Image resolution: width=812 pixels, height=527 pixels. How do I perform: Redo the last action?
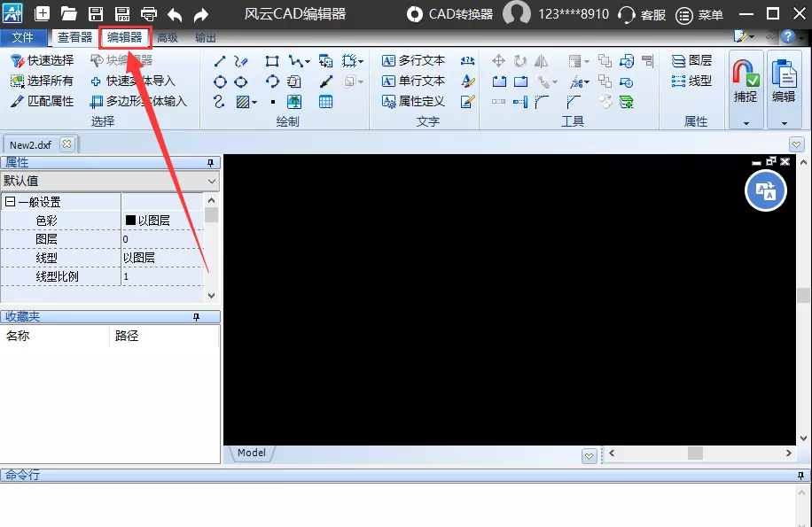[x=201, y=14]
